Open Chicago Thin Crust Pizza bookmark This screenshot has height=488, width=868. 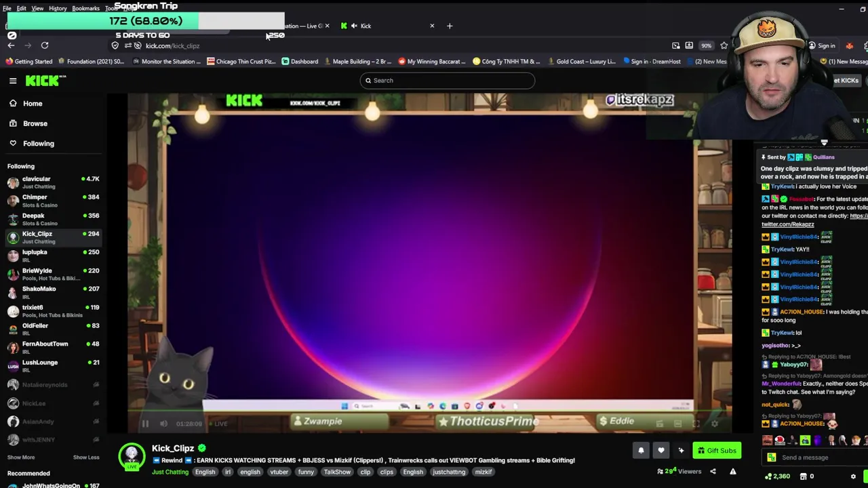tap(241, 62)
